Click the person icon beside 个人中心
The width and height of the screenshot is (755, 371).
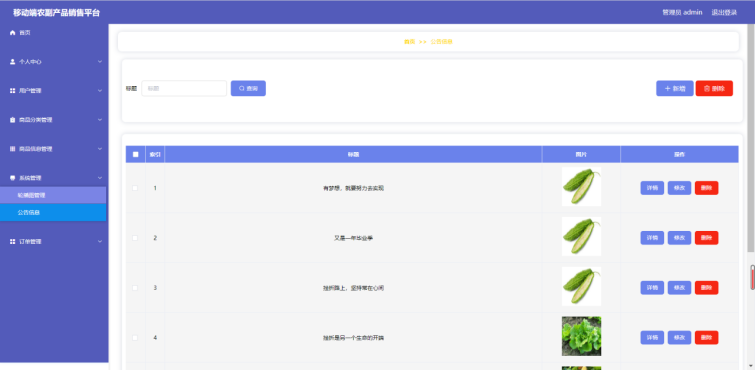(x=13, y=62)
